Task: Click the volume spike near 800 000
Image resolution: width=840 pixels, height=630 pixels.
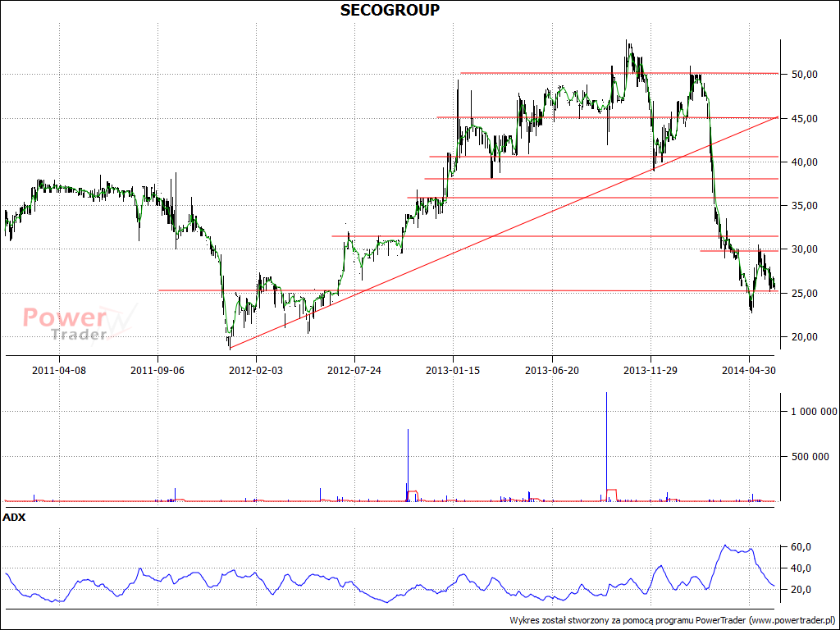Action: coord(409,465)
